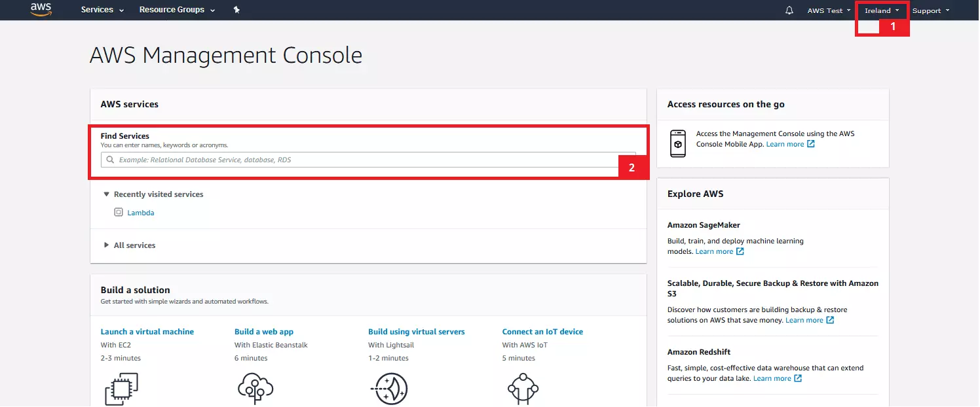Open the Resource Groups dropdown
Viewport: 980px width, 407px height.
[x=177, y=10]
